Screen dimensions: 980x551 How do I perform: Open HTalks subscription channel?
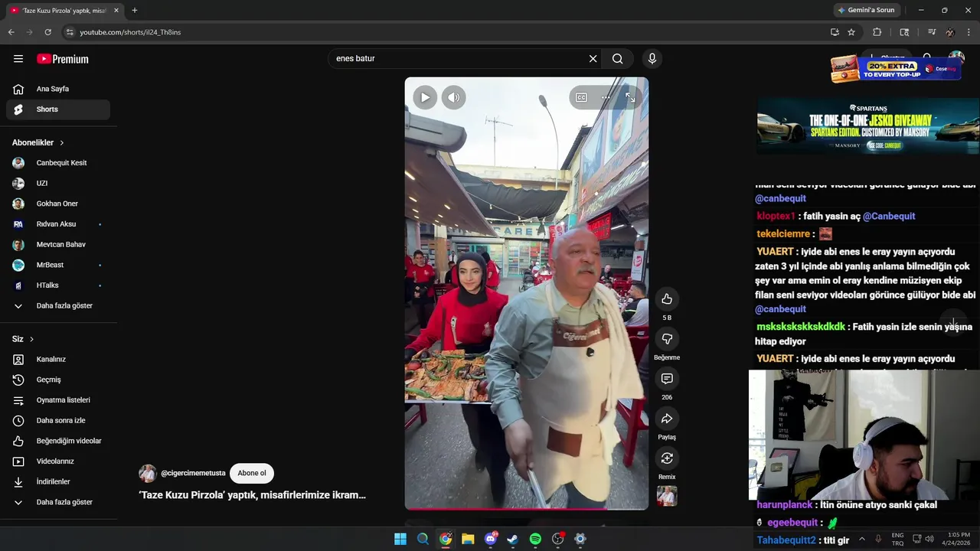pyautogui.click(x=58, y=285)
